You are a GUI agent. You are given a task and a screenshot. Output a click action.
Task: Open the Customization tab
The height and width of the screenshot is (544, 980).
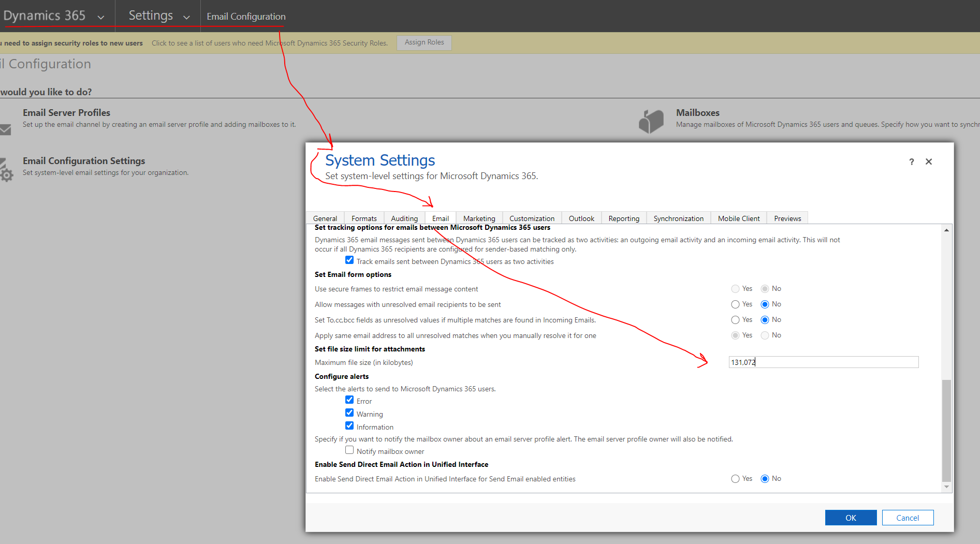point(532,218)
